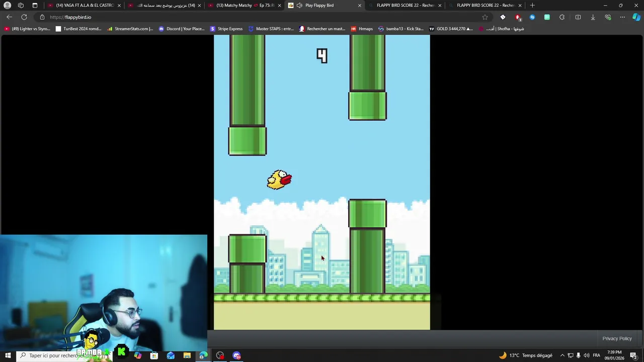The height and width of the screenshot is (362, 644).
Task: Open Lighter vs Styro bookmark
Action: (27, 29)
